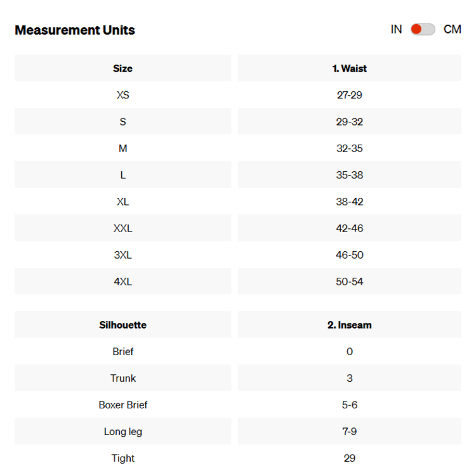
Task: Select the XXL size cell
Action: point(122,228)
